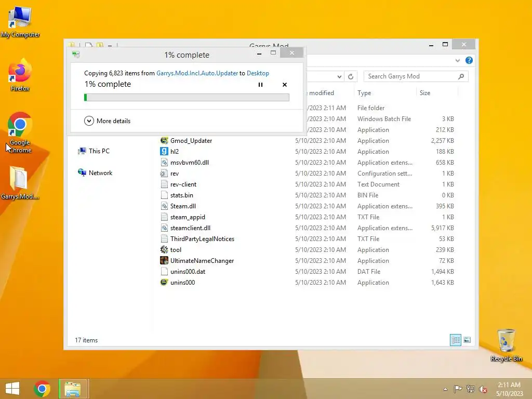Select the UltimateNameChanger application icon

tap(164, 261)
